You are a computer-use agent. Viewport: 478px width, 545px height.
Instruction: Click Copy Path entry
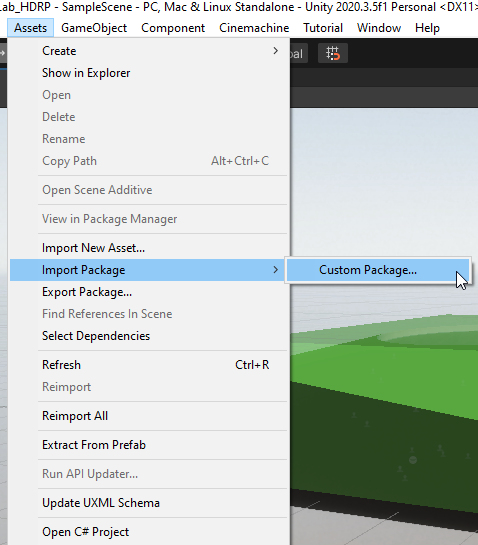pyautogui.click(x=148, y=161)
